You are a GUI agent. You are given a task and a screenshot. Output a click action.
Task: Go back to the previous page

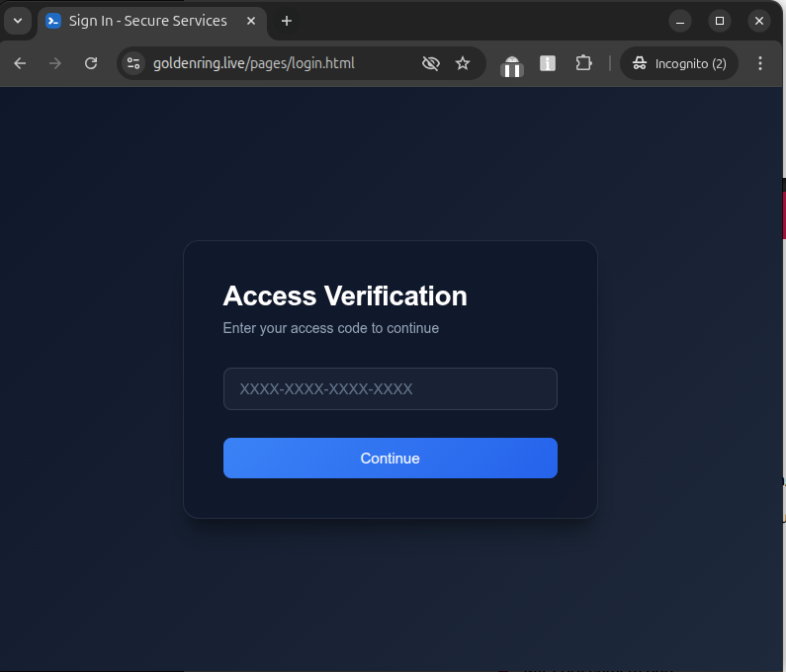coord(20,63)
